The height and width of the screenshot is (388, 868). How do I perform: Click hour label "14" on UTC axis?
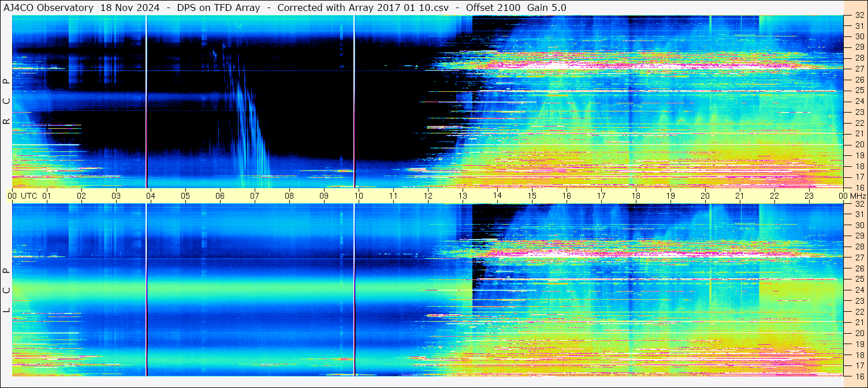(x=497, y=196)
